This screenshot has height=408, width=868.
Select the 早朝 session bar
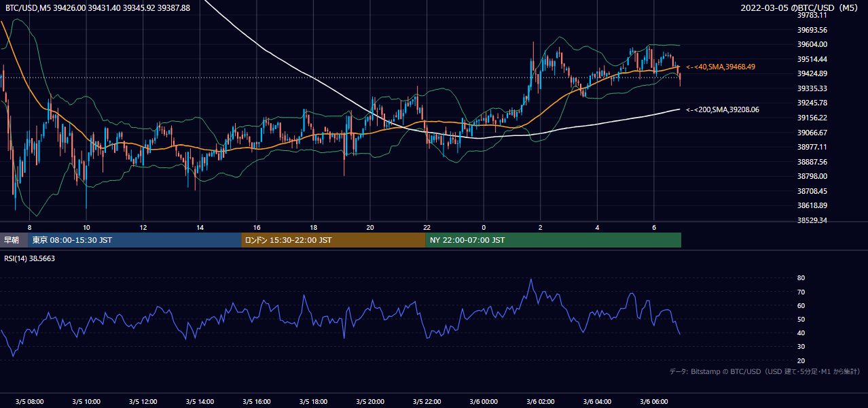[14, 240]
